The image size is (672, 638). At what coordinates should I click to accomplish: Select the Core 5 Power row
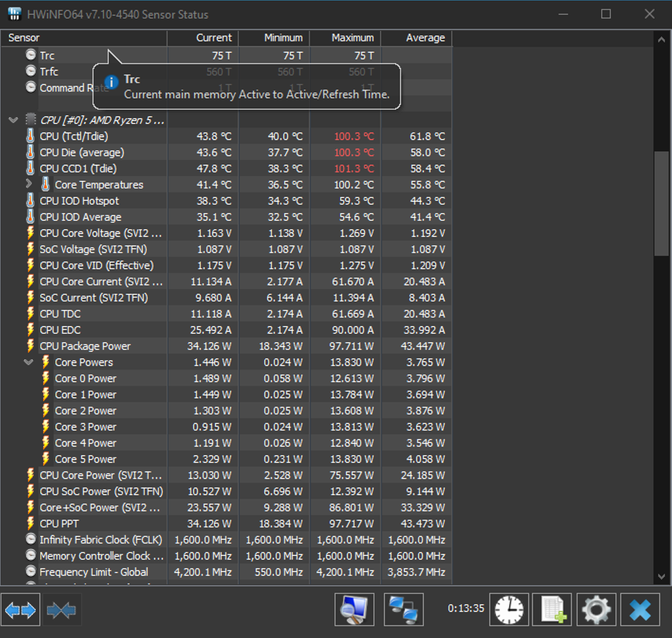pos(226,459)
